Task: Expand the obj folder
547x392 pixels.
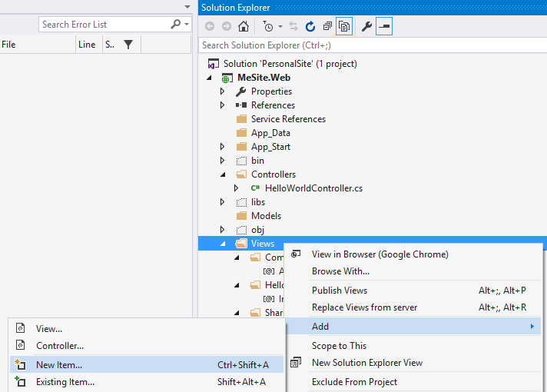Action: tap(223, 230)
